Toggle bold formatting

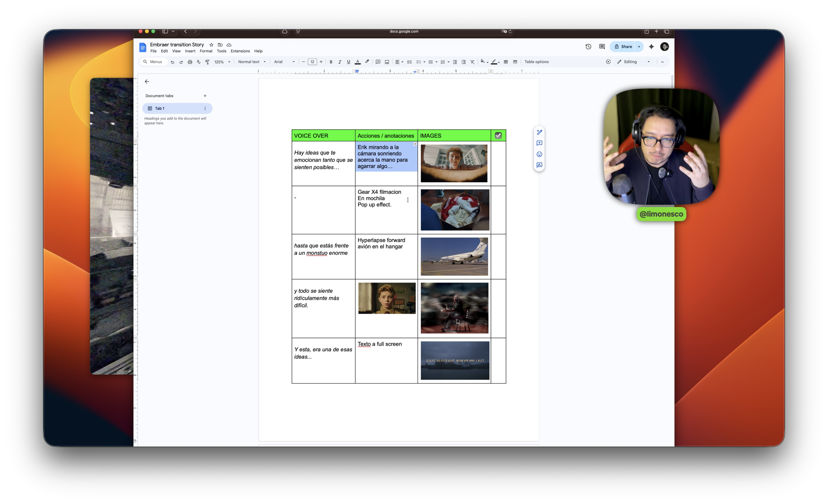(x=331, y=62)
